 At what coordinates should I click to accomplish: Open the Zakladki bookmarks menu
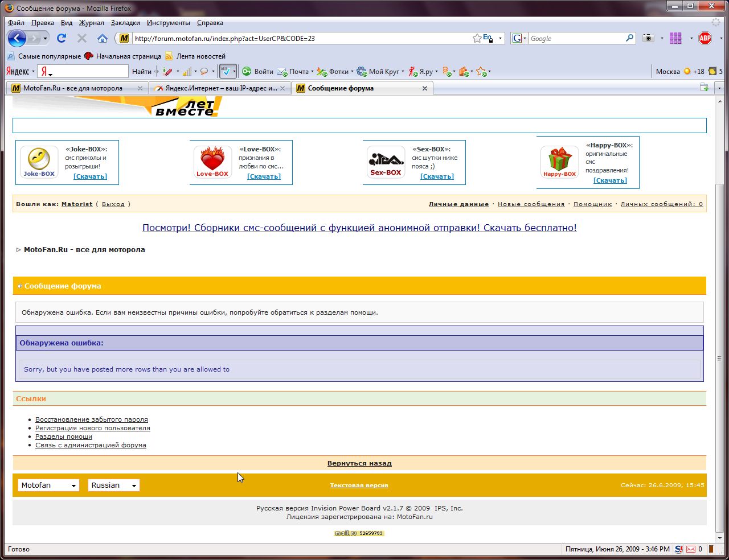(x=125, y=23)
